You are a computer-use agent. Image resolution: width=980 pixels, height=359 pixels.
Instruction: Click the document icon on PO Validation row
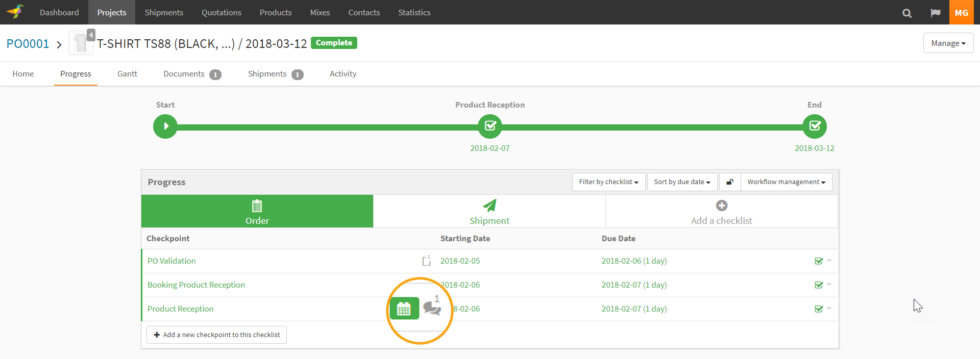pyautogui.click(x=426, y=261)
